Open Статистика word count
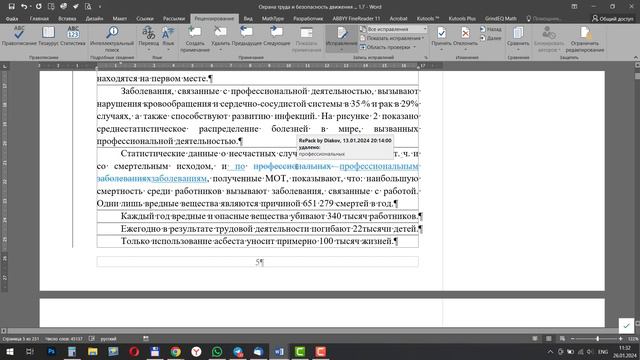Viewport: 640px width, 360px height. coord(73,36)
